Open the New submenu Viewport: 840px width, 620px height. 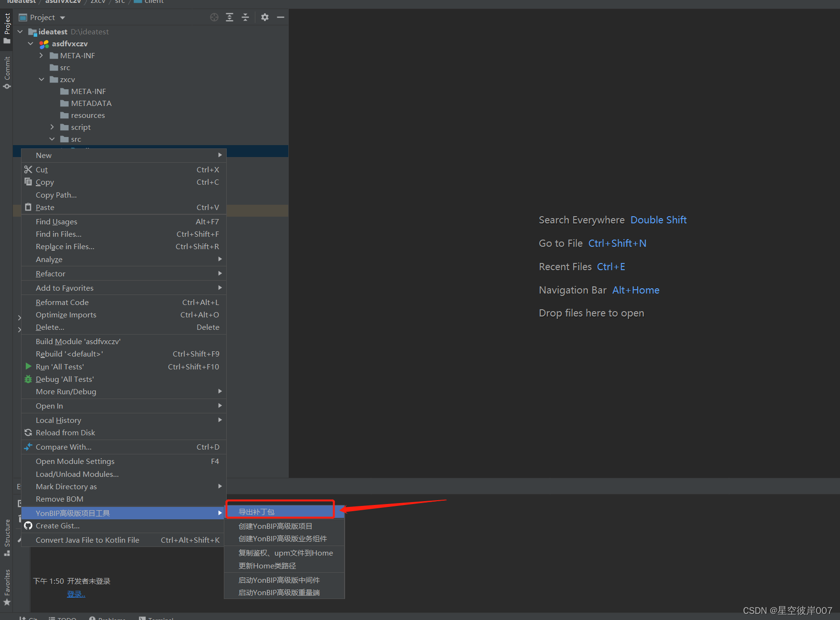pos(124,155)
